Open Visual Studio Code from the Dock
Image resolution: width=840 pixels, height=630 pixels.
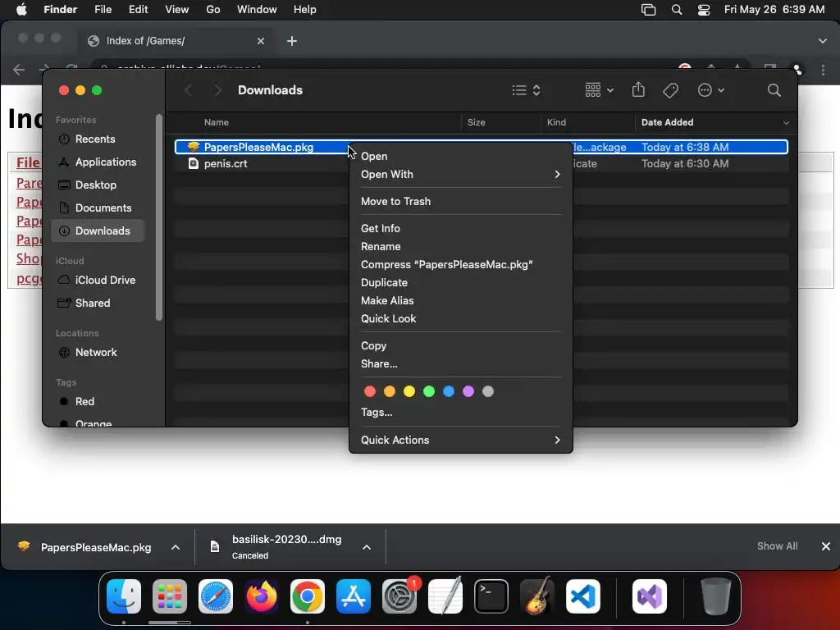point(583,596)
